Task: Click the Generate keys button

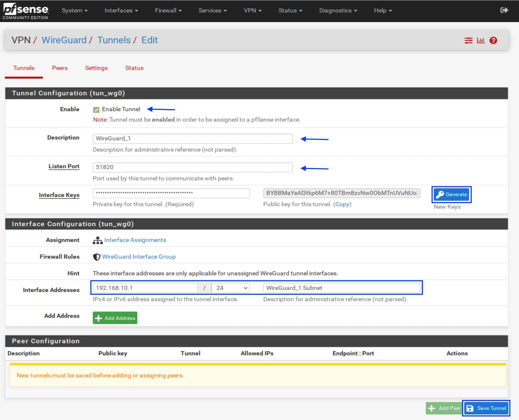Action: [451, 194]
